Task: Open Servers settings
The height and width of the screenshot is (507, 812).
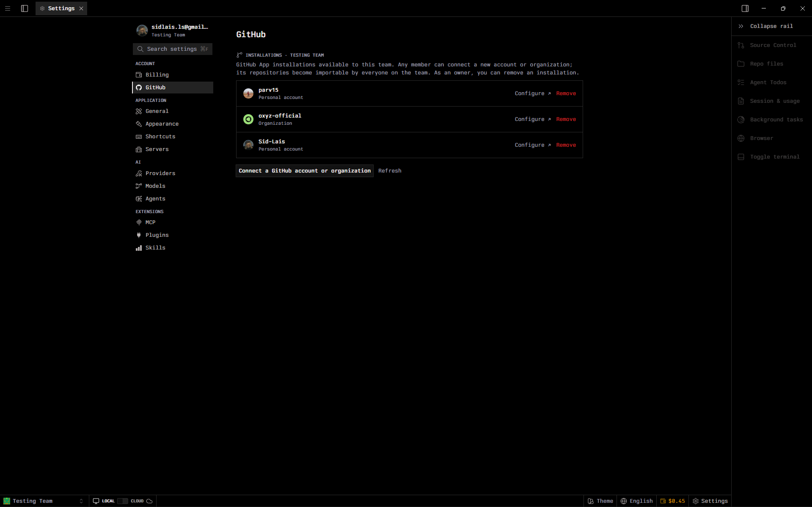Action: [173, 149]
